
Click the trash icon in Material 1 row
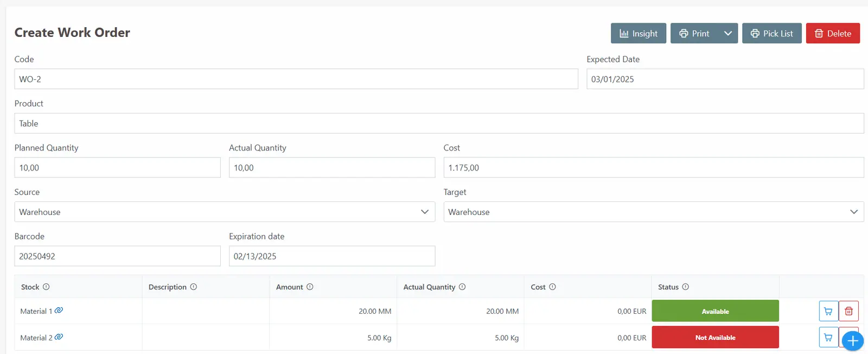coord(848,311)
